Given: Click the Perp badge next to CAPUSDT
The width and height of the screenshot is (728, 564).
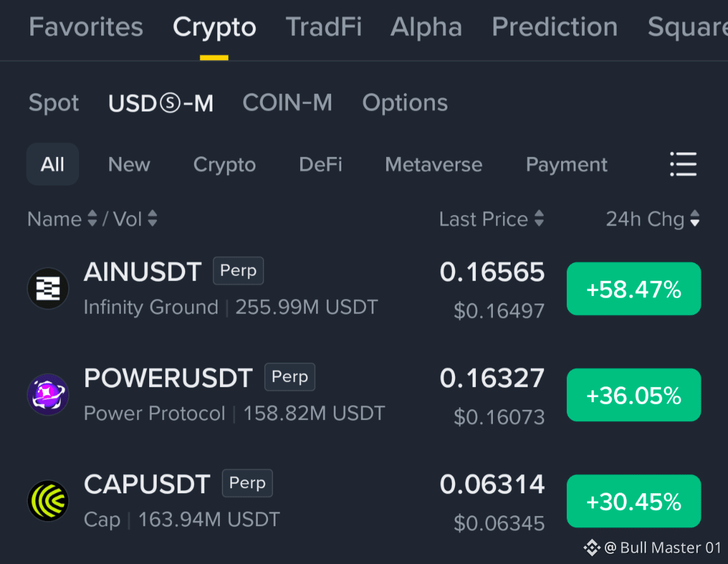Looking at the screenshot, I should (x=248, y=483).
